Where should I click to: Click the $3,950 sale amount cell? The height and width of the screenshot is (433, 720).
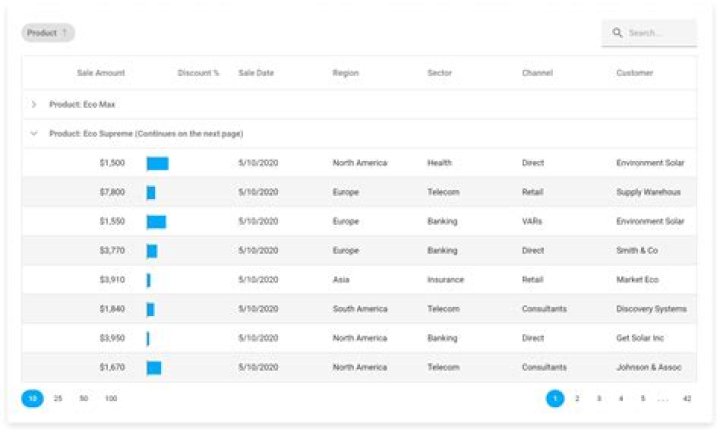click(112, 338)
